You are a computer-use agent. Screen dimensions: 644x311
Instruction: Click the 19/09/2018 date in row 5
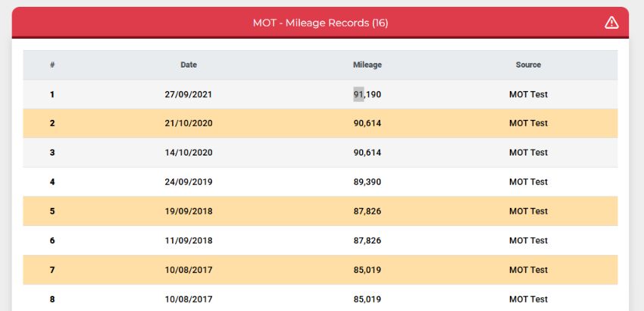[189, 211]
